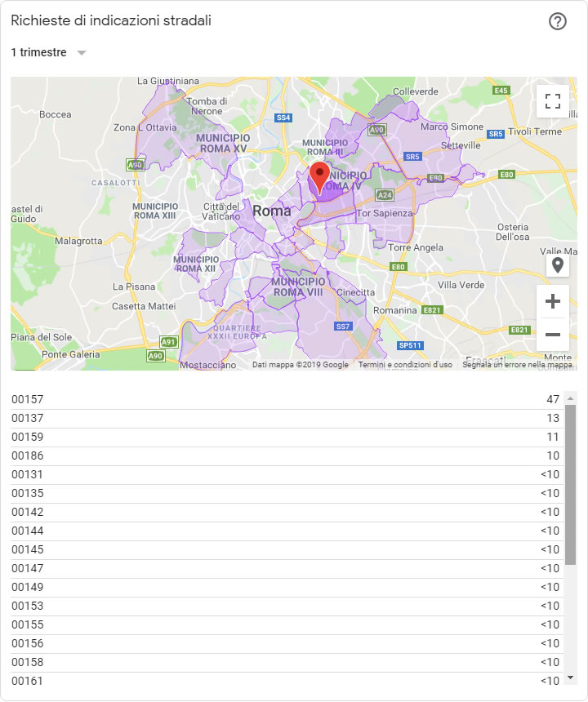Viewport: 588px width, 702px height.
Task: Zoom in on the map
Action: pyautogui.click(x=553, y=302)
